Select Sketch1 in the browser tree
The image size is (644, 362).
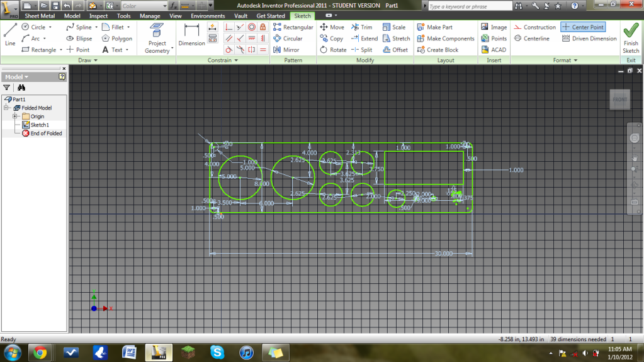tap(35, 125)
